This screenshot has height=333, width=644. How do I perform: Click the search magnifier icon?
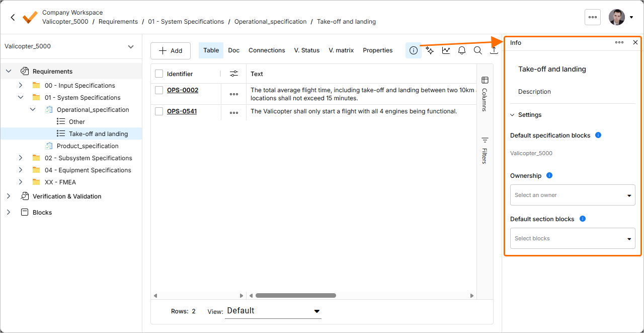pyautogui.click(x=478, y=50)
